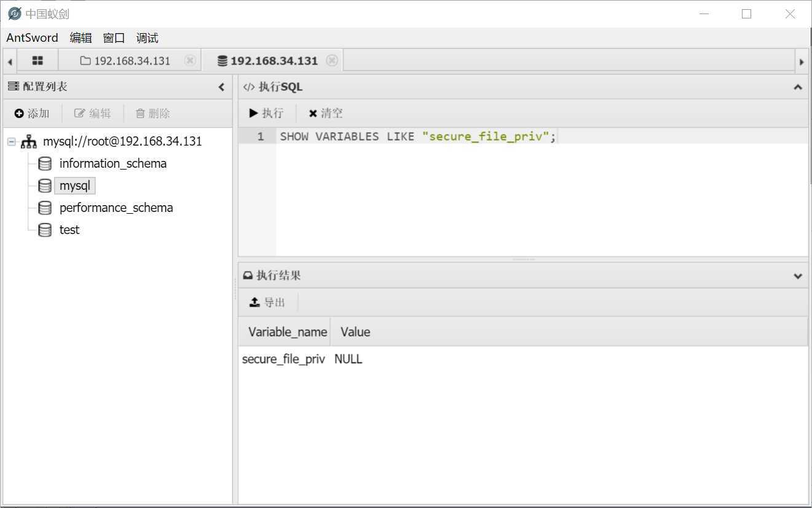Image resolution: width=812 pixels, height=508 pixels.
Task: Click the Variable_name column header
Action: (x=285, y=332)
